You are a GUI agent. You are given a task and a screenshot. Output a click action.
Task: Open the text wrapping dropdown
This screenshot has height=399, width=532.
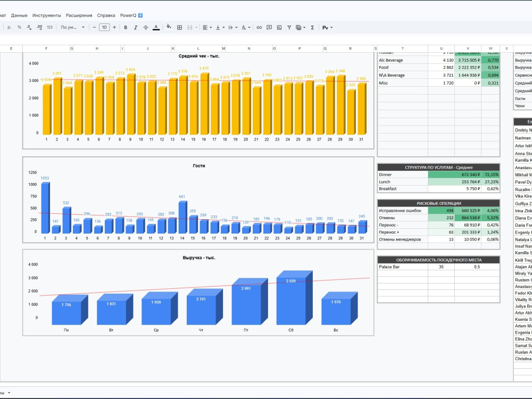[x=233, y=28]
